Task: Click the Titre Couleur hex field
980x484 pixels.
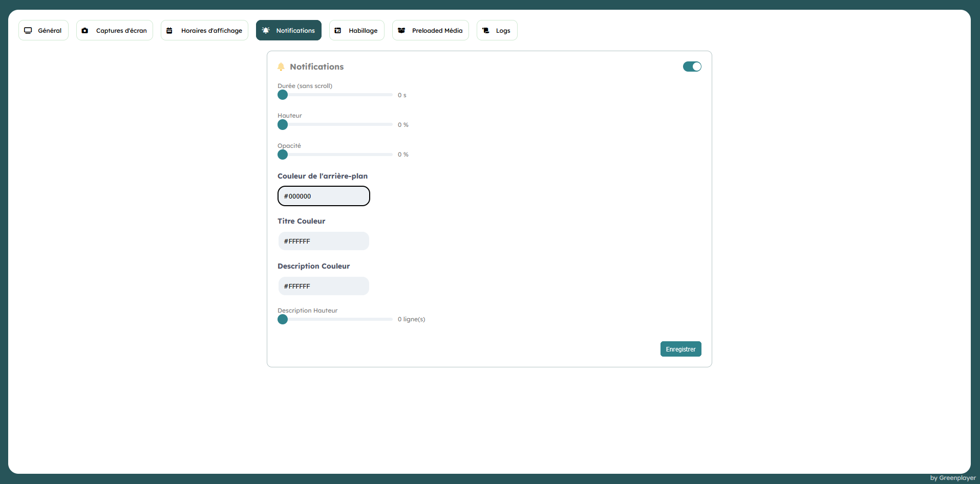Action: click(324, 241)
